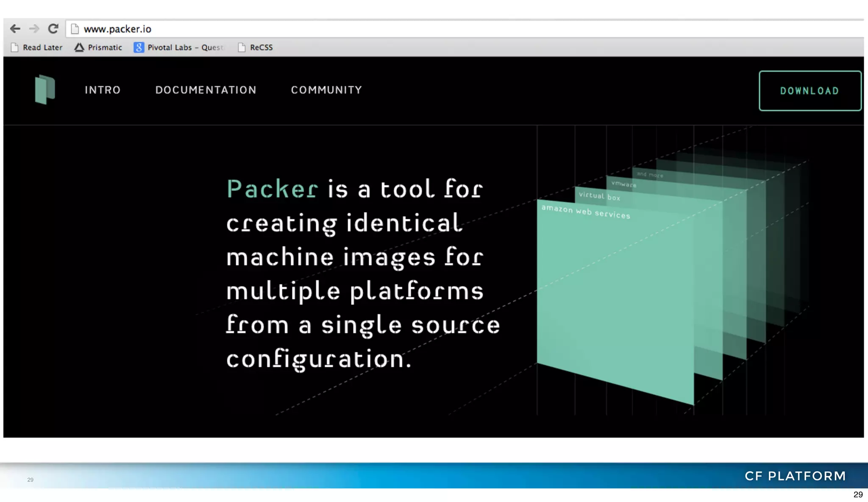This screenshot has height=502, width=868.
Task: Click the 'and more' panel label
Action: (650, 174)
